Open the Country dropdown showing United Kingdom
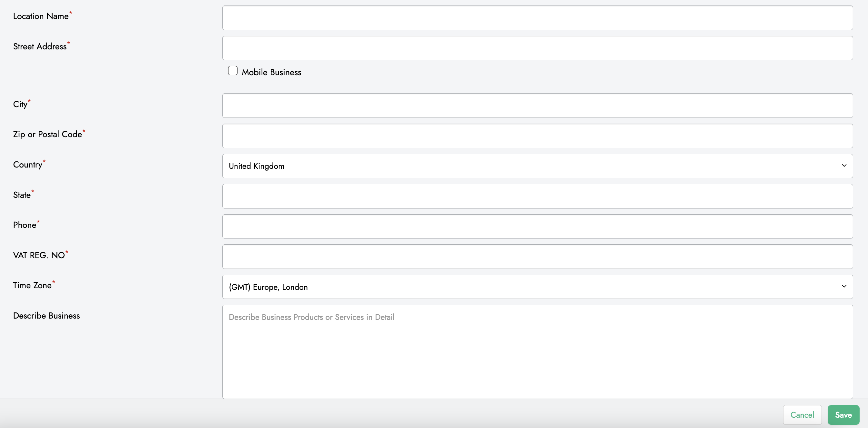This screenshot has height=428, width=868. coord(537,166)
